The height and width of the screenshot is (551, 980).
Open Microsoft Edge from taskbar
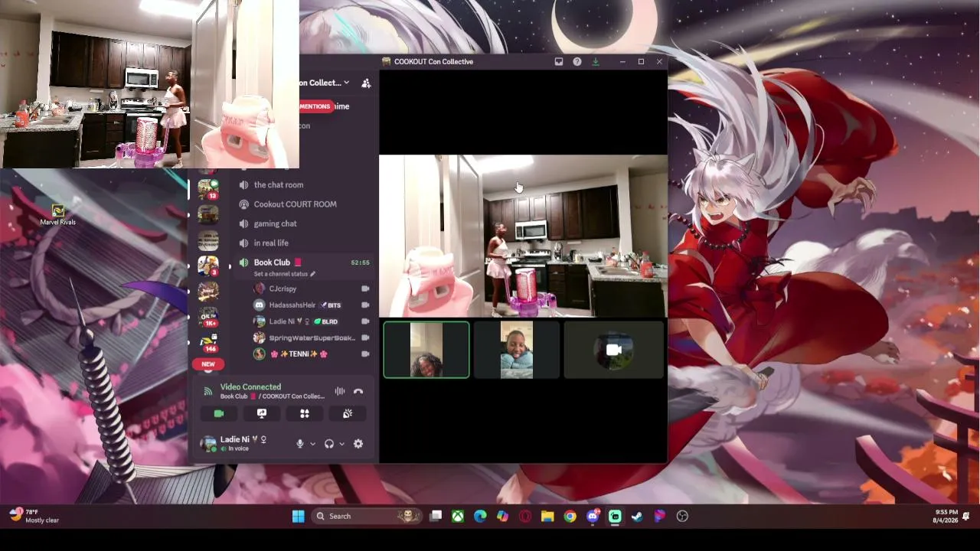coord(480,517)
